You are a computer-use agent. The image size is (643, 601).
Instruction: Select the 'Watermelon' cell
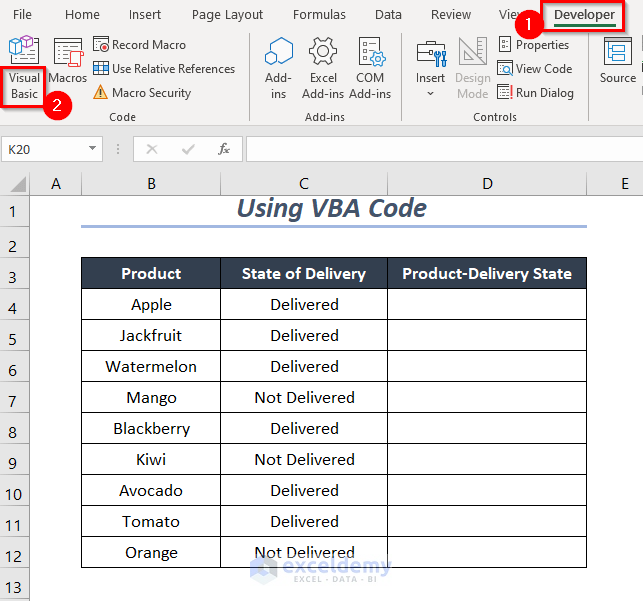151,367
